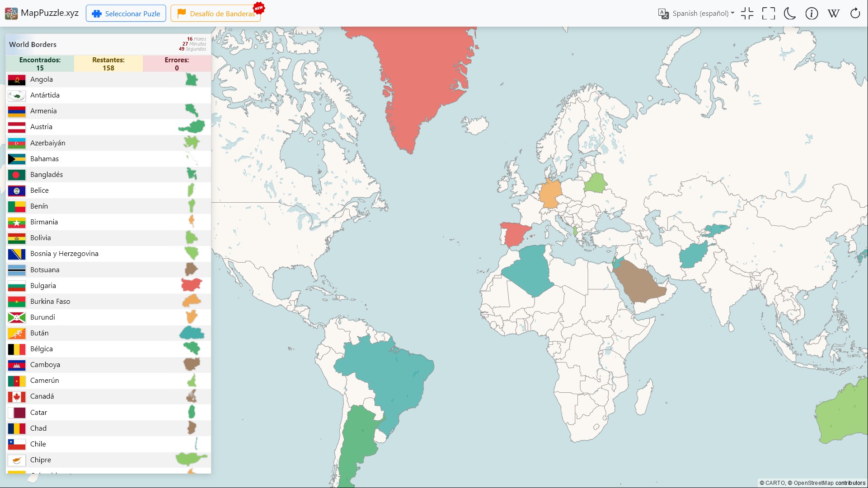Image resolution: width=868 pixels, height=488 pixels.
Task: Toggle dark mode moon icon
Action: click(789, 14)
